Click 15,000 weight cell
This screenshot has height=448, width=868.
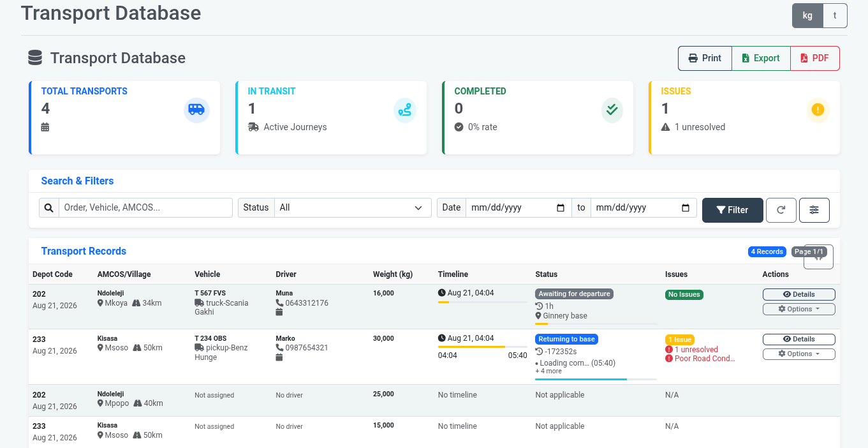click(383, 426)
